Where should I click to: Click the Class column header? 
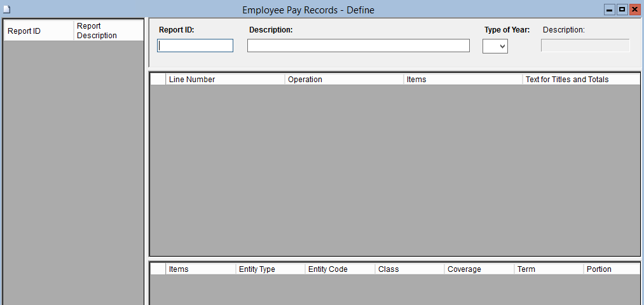point(409,269)
